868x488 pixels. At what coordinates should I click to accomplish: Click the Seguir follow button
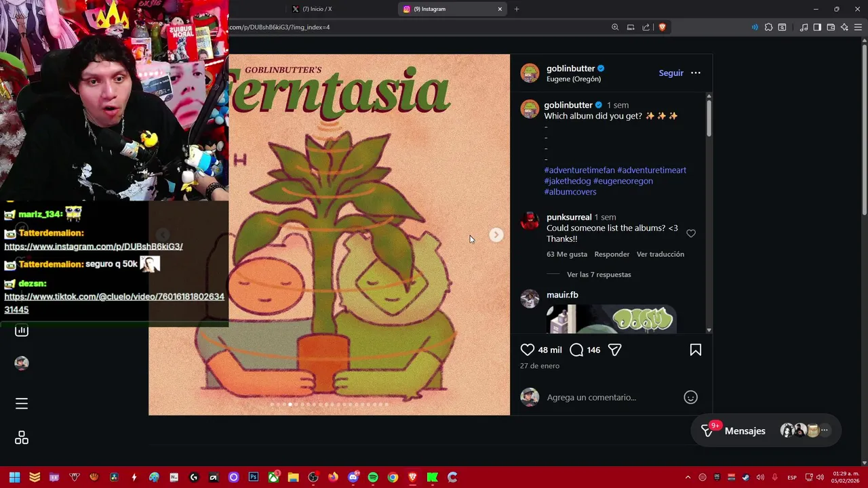click(x=671, y=73)
